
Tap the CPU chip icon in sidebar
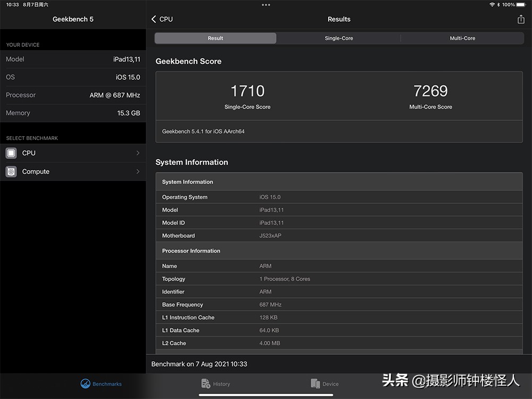tap(11, 153)
